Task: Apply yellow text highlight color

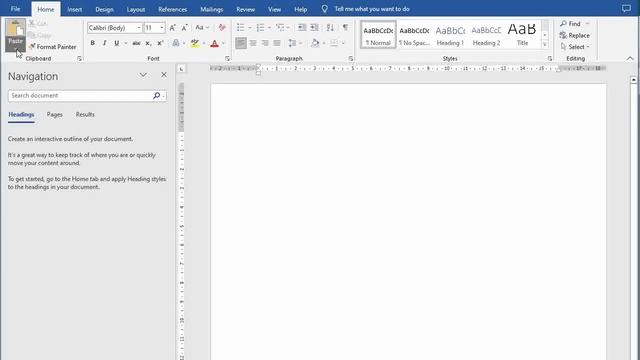Action: pyautogui.click(x=195, y=43)
